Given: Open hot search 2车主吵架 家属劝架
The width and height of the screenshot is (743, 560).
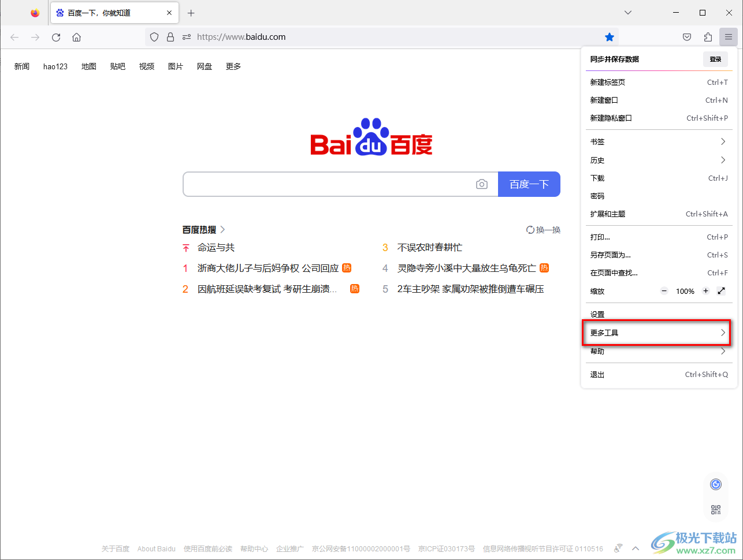Looking at the screenshot, I should point(471,289).
